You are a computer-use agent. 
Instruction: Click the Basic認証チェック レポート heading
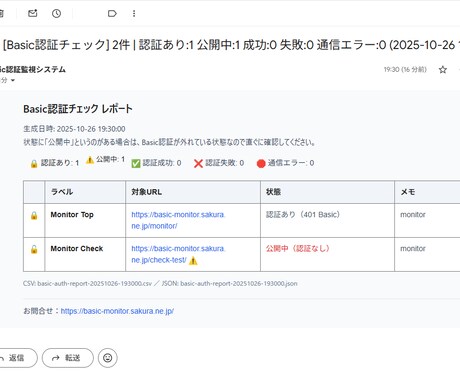[x=78, y=109]
